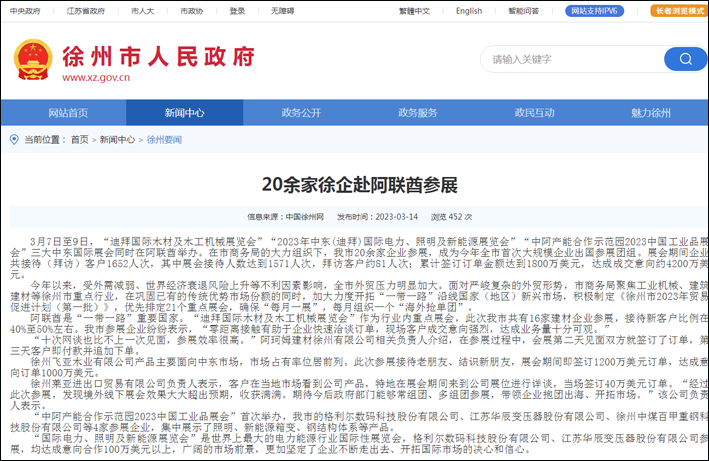Image resolution: width=709 pixels, height=461 pixels.
Task: Switch to 繁體中文 language
Action: tap(414, 11)
